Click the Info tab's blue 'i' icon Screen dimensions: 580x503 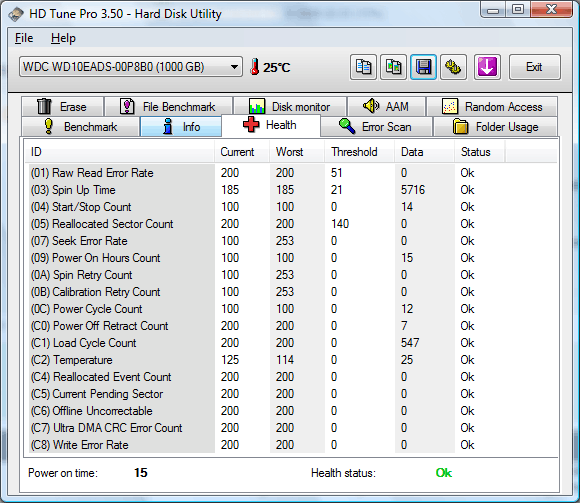click(x=168, y=126)
